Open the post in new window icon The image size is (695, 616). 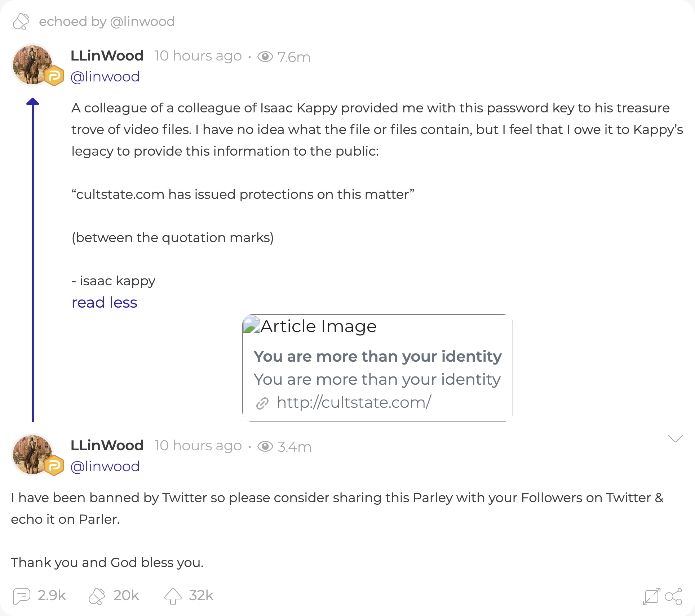[652, 597]
